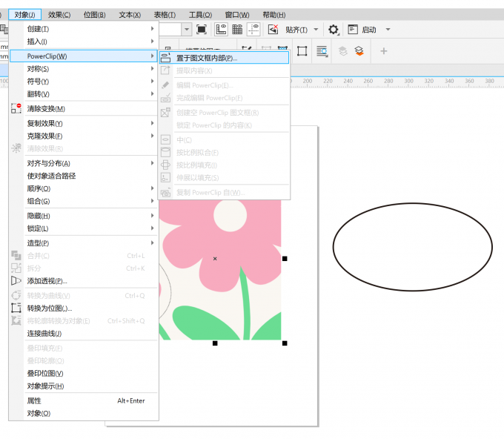Open 造型(P) submenu
Viewport: 504px width, 439px height.
click(x=84, y=243)
